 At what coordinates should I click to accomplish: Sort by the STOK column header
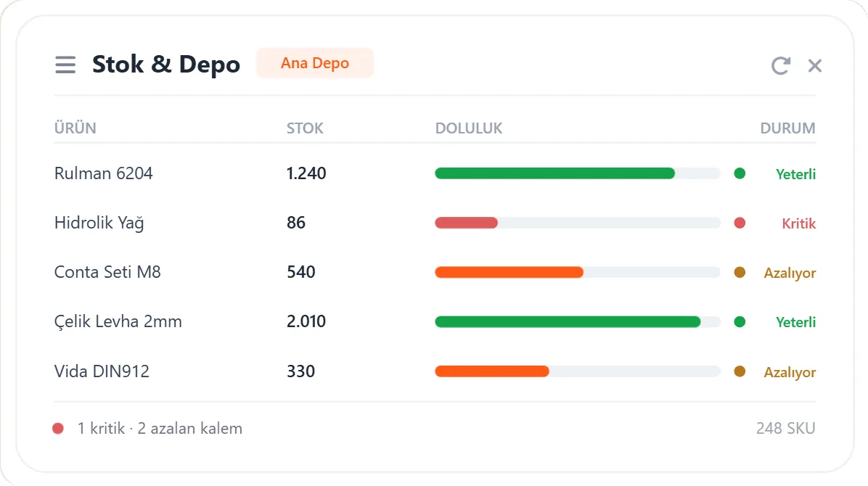(305, 128)
